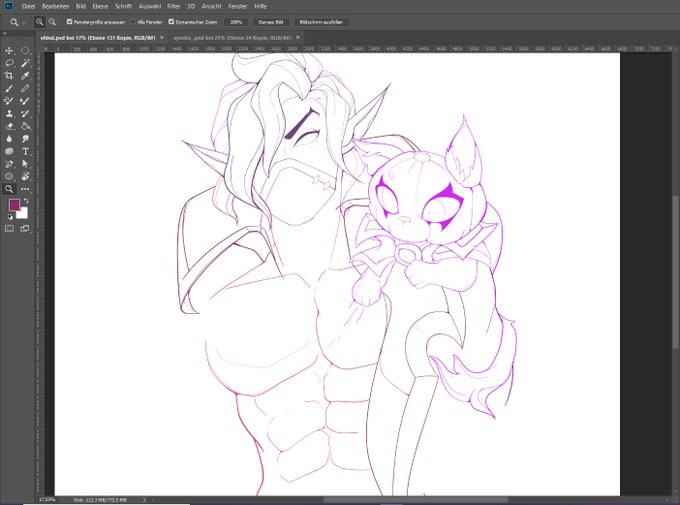Open the white background color swatch

coord(23,213)
